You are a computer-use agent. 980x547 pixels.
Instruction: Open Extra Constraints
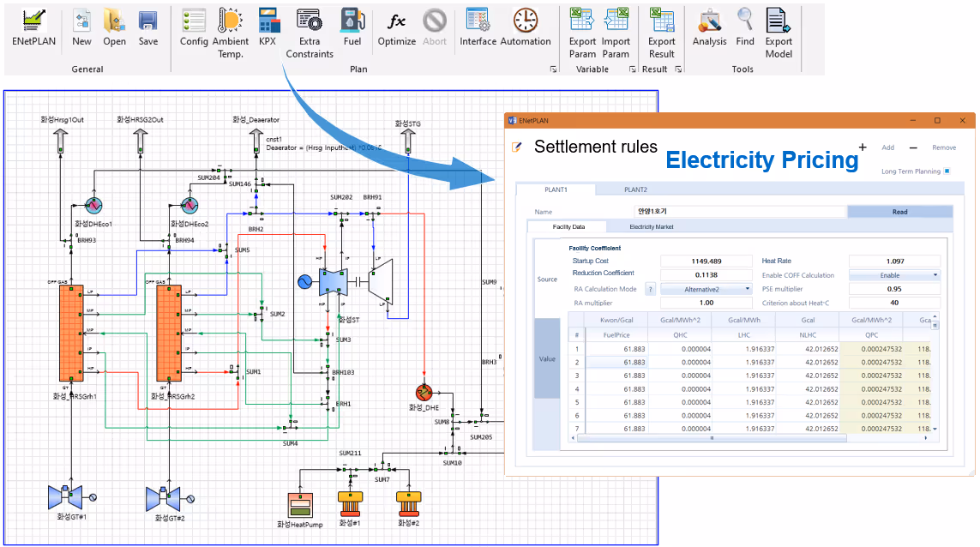tap(310, 34)
